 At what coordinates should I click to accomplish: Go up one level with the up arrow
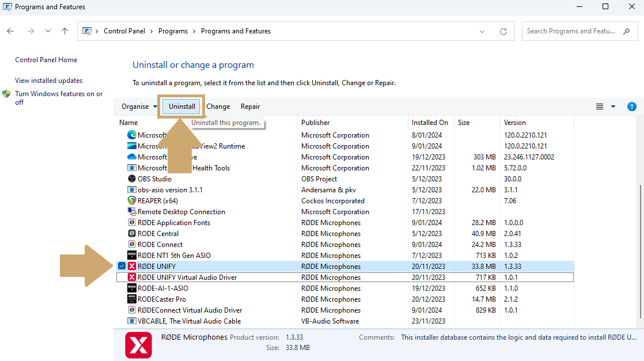coord(65,31)
